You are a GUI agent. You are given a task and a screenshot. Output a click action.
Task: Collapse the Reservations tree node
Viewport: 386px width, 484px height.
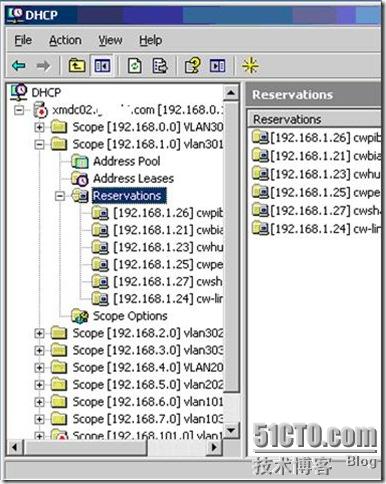tap(60, 196)
